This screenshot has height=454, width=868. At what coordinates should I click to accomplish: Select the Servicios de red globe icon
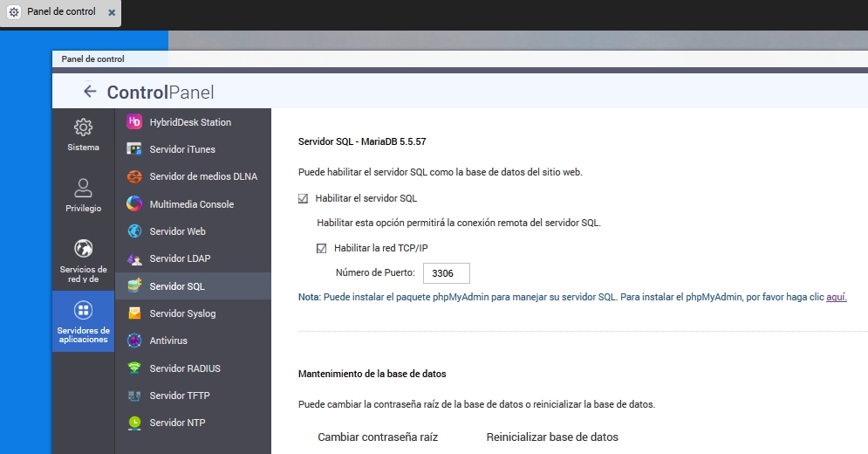[84, 249]
